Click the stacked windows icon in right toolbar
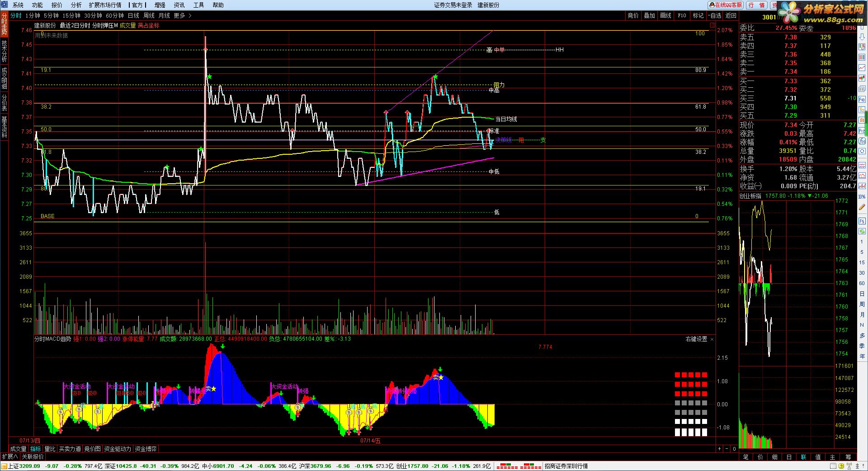Image resolution: width=868 pixels, height=471 pixels. pos(862,88)
